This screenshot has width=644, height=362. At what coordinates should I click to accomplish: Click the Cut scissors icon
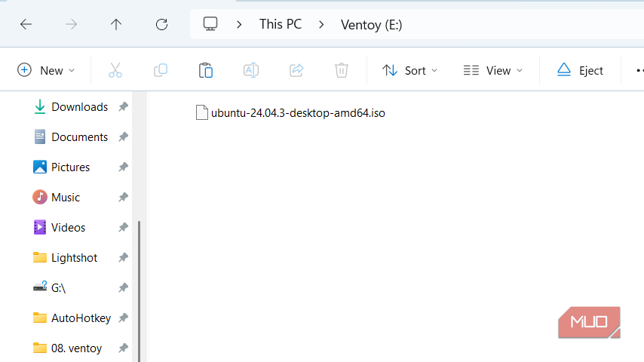[115, 70]
